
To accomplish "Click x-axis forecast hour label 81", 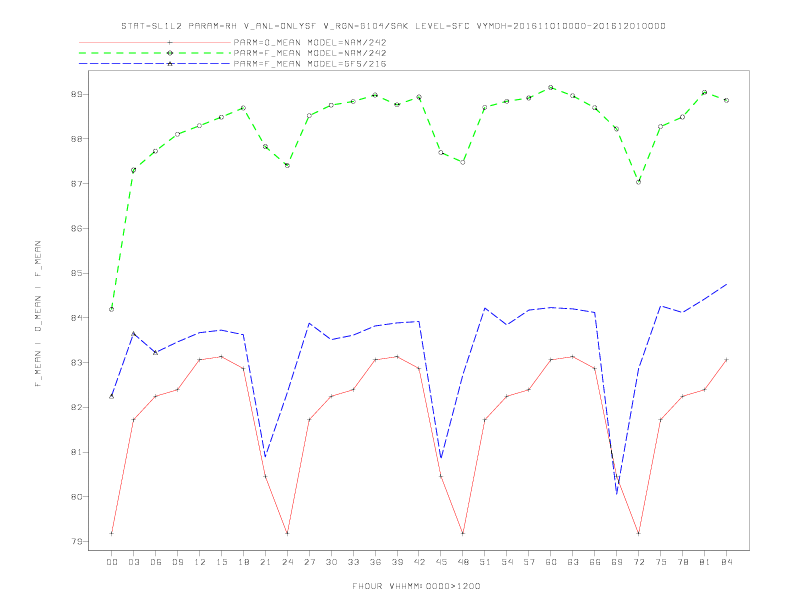I will point(705,562).
